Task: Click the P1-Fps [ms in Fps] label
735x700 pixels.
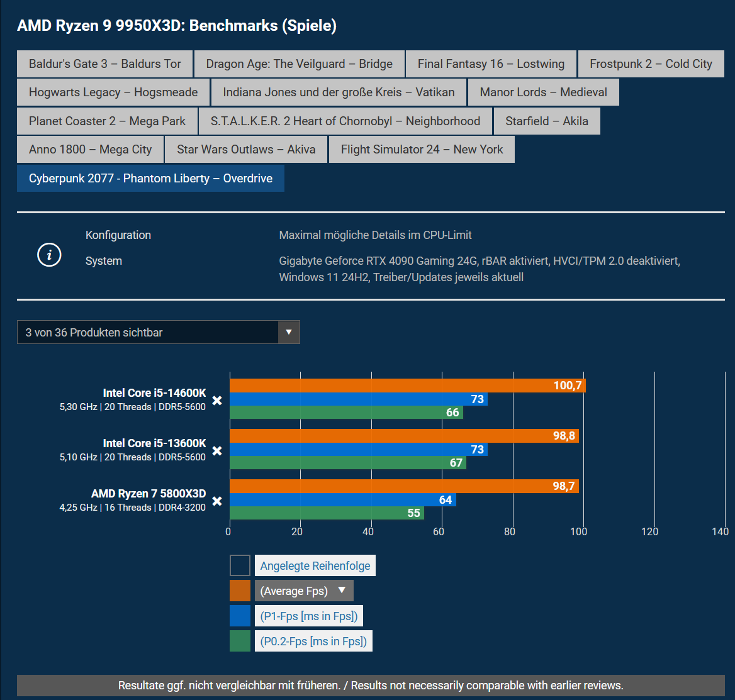Action: click(309, 616)
